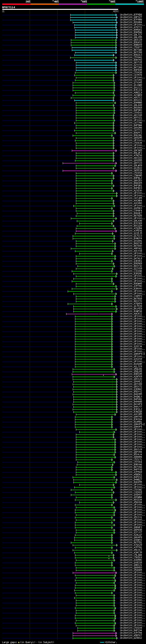Screen dimensions: 146x644
Task: Click the magenta alignment bar for UniRef100_A7PEV6
Action: (x=96, y=231)
